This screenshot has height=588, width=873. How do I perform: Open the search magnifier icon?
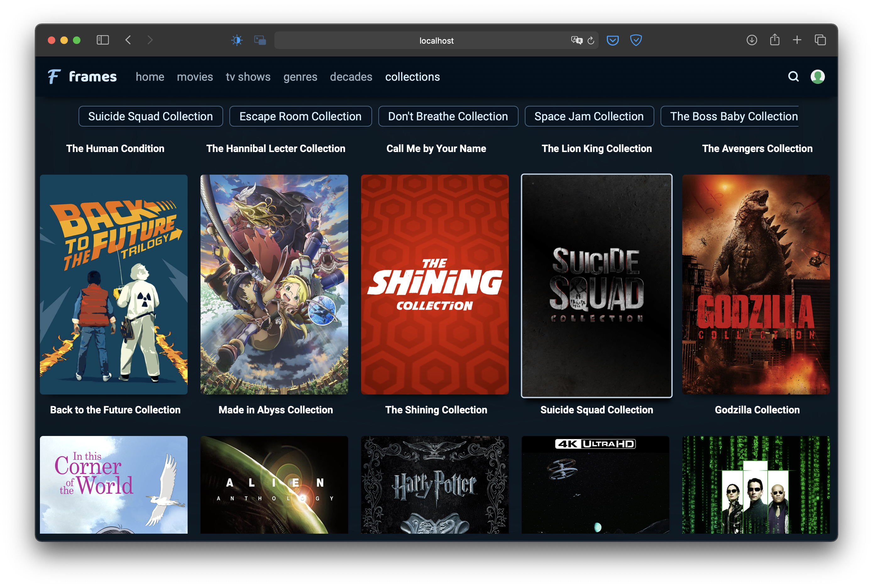(793, 77)
